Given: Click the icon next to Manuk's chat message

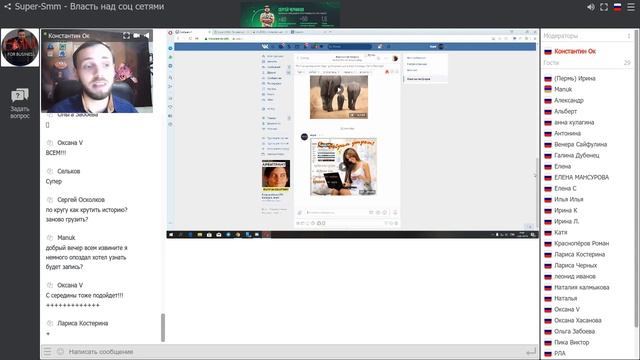Looking at the screenshot, I should [x=50, y=238].
